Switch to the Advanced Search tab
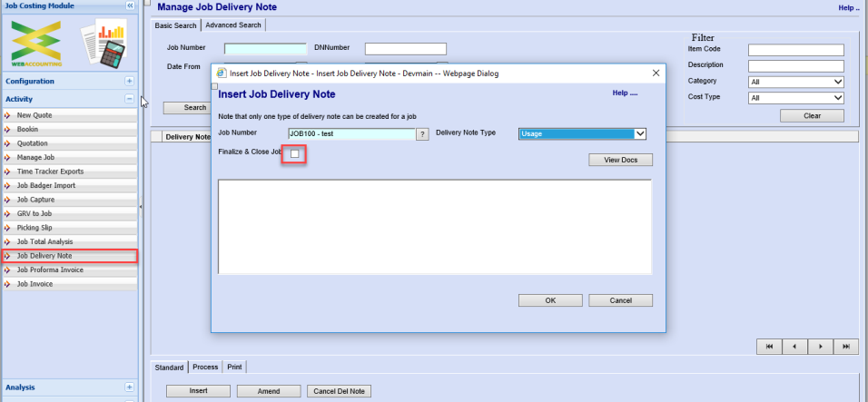The height and width of the screenshot is (402, 868). [233, 25]
